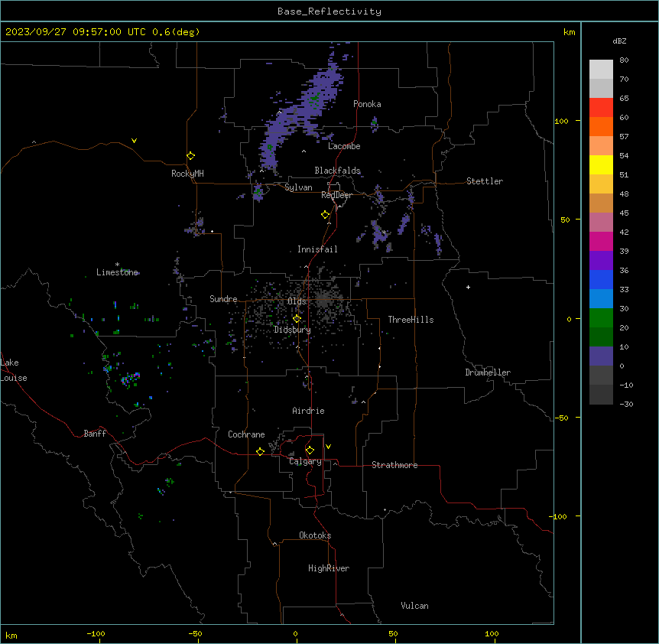
Task: Click the HighRiver town label
Action: (329, 568)
